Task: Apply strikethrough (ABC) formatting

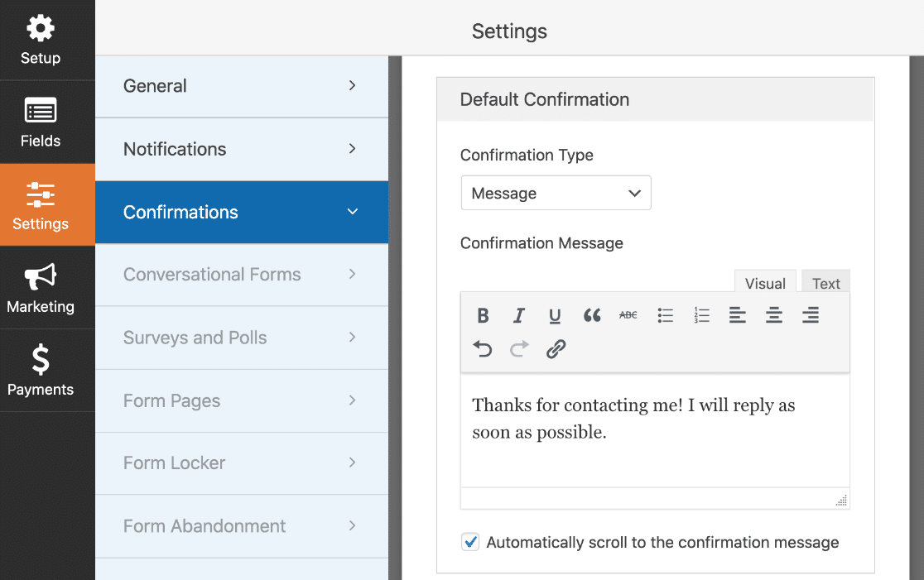Action: [x=628, y=315]
